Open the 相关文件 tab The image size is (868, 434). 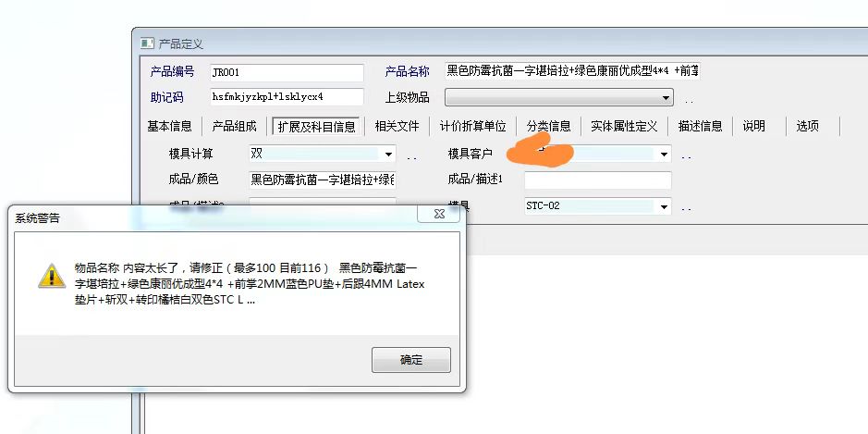[x=397, y=127]
